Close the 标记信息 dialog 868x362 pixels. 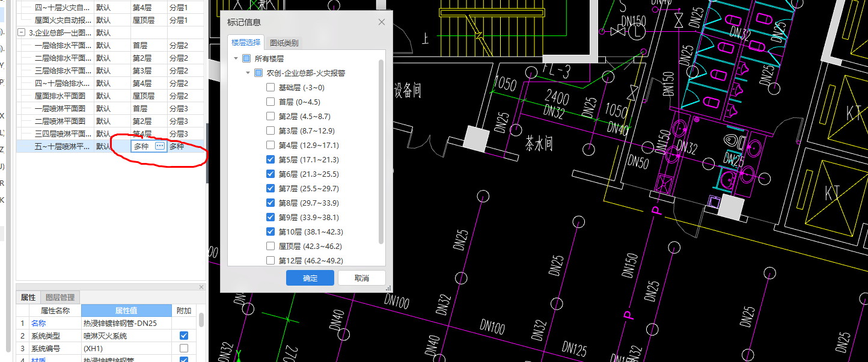[381, 22]
